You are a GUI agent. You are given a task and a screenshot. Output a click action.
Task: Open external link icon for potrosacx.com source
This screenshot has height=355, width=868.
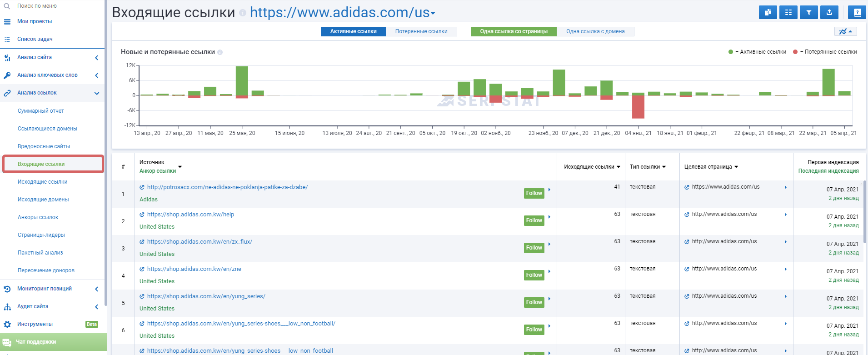tap(142, 187)
